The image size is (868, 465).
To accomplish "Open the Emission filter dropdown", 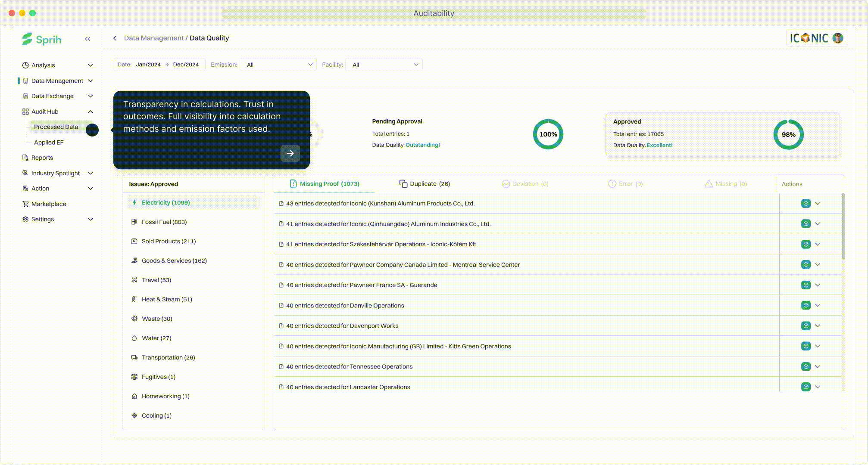I will tap(278, 65).
